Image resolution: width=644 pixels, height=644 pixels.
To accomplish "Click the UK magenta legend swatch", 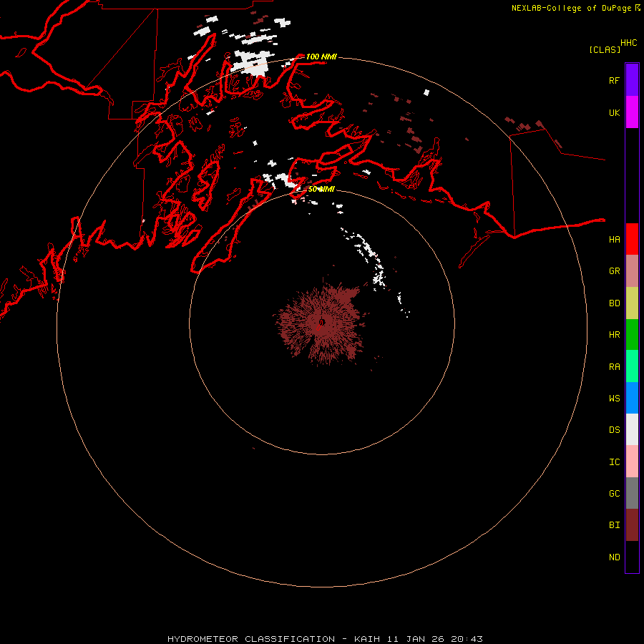I will pyautogui.click(x=632, y=112).
